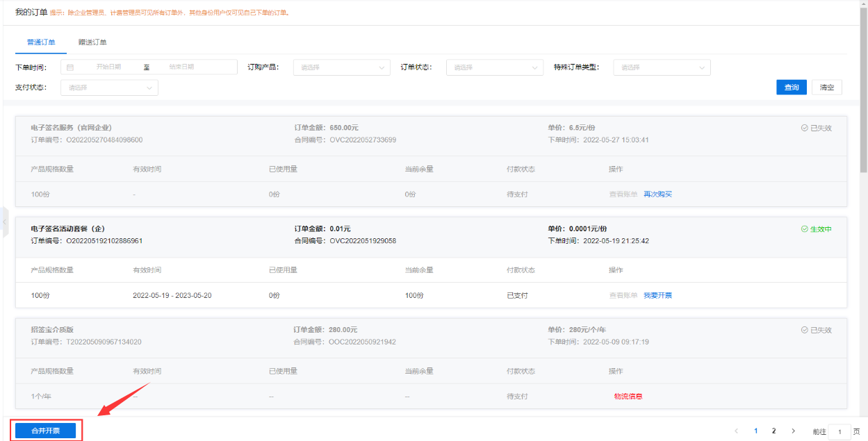Go to next page arrow
The width and height of the screenshot is (868, 441).
point(793,431)
